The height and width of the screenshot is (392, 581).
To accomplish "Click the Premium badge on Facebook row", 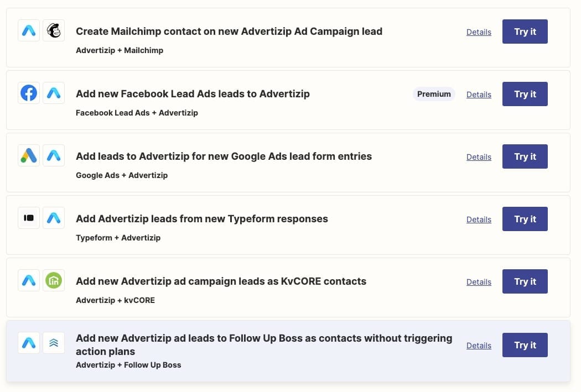I will tap(434, 94).
